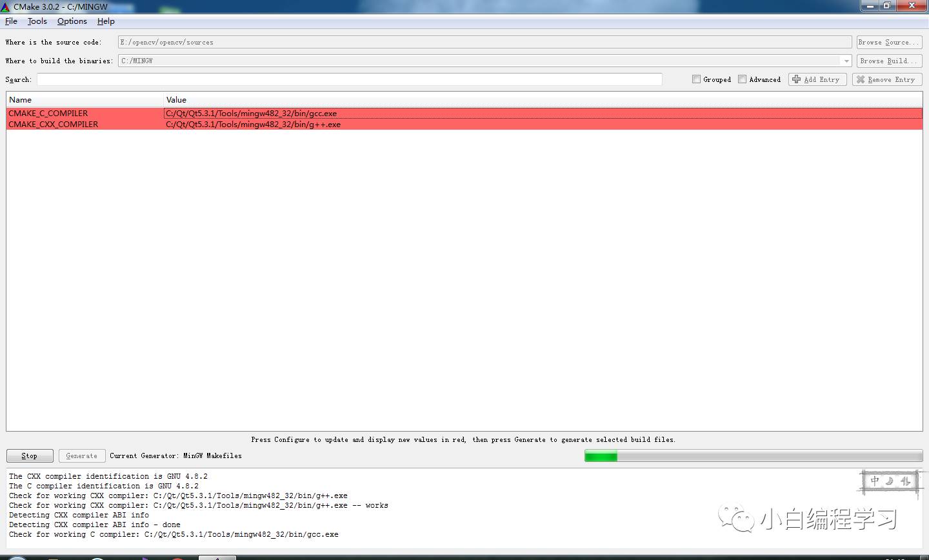Click Browse Build button
Screen dimensions: 929x560
click(889, 61)
